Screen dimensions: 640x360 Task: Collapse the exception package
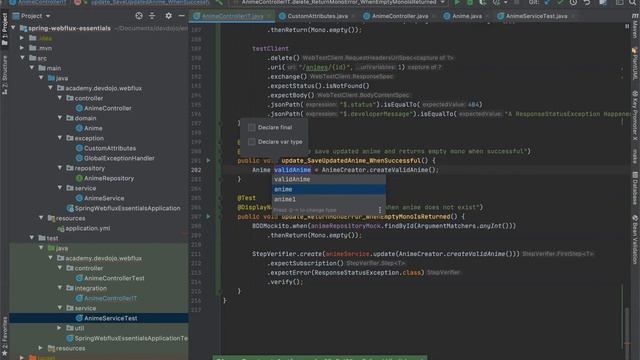(60, 138)
